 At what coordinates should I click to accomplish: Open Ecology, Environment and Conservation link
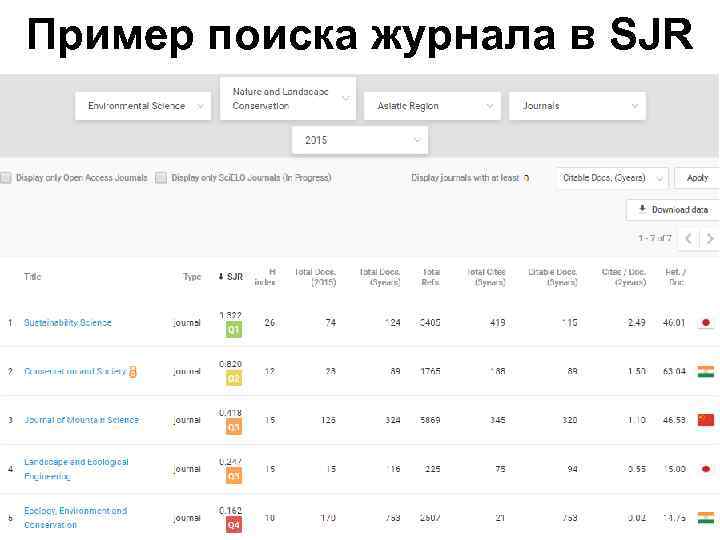click(x=75, y=518)
